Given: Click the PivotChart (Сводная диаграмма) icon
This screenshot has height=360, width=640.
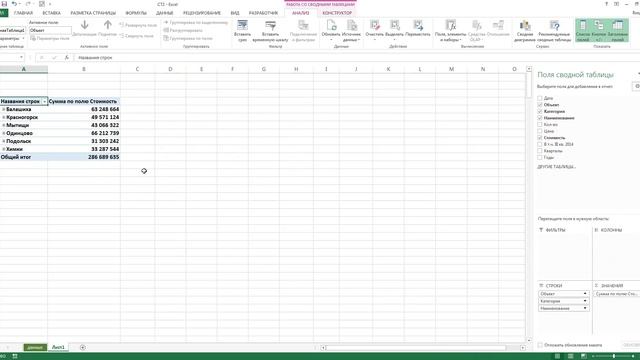Looking at the screenshot, I should (x=525, y=26).
